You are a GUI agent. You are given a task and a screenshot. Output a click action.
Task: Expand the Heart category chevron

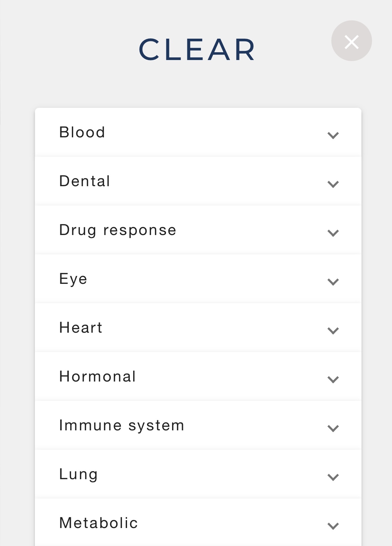click(333, 331)
